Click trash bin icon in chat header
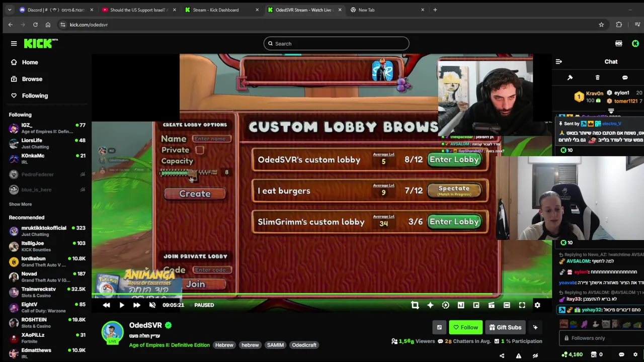 click(x=597, y=78)
